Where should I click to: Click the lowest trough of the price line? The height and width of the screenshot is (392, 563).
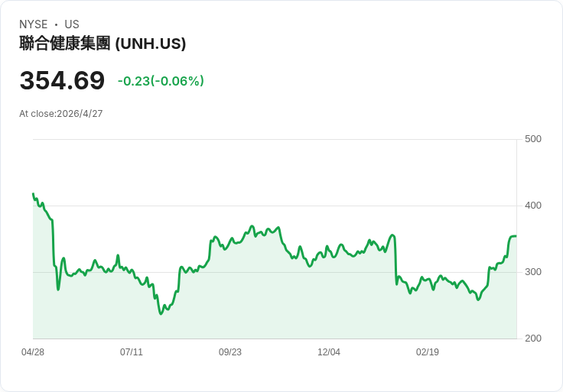tap(161, 313)
